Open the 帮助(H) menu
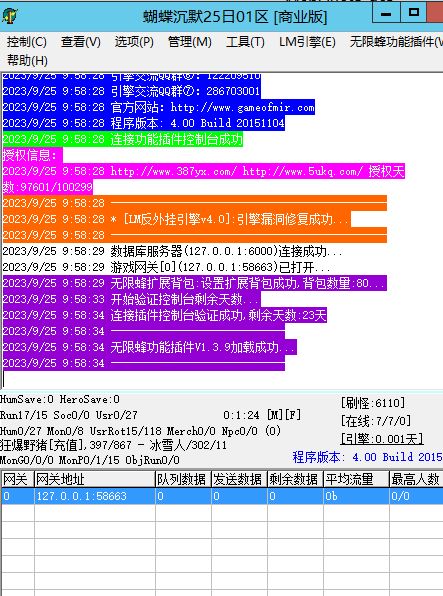This screenshot has width=443, height=596. point(27,60)
